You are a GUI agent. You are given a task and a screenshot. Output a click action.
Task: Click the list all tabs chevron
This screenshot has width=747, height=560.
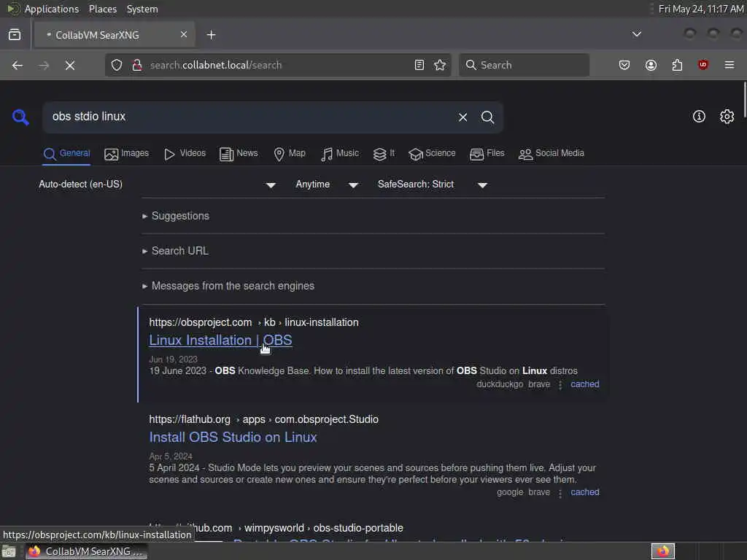(x=636, y=34)
